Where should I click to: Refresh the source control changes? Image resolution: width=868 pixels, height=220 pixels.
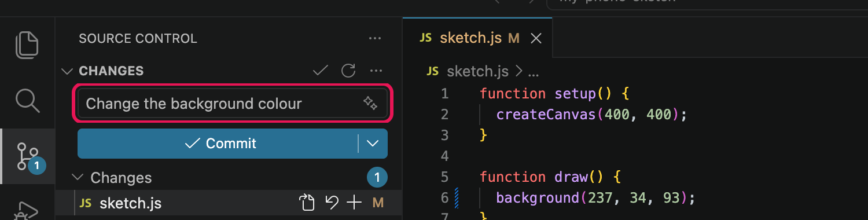click(348, 71)
